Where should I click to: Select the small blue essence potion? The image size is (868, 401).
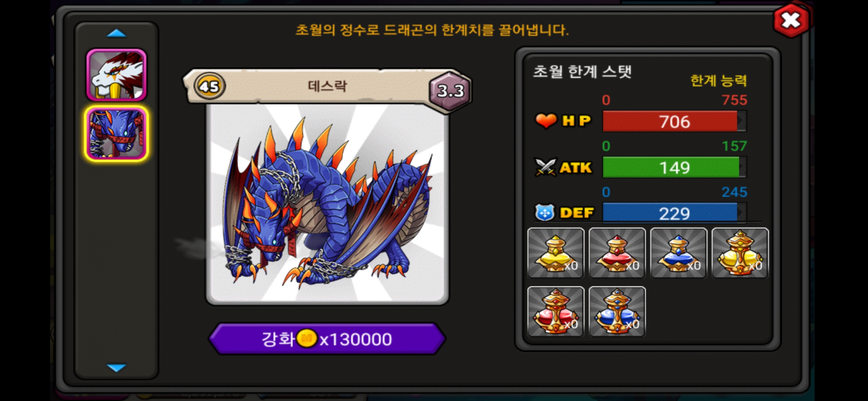pyautogui.click(x=679, y=253)
